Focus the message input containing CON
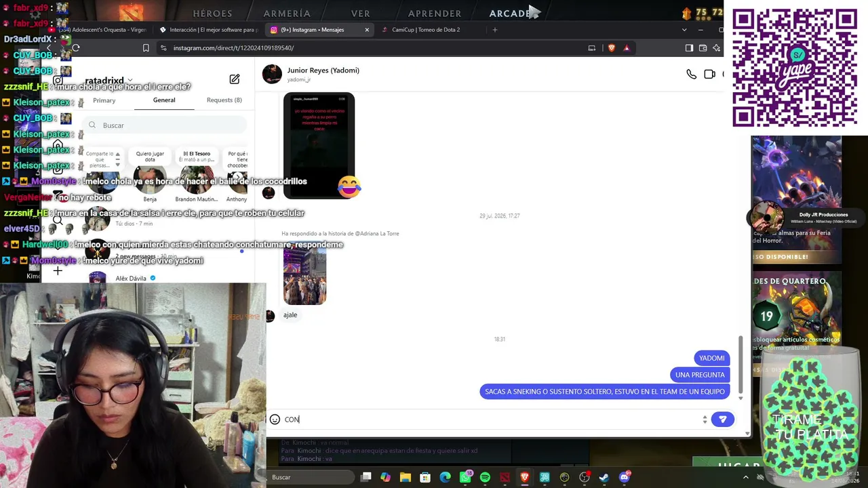Screen dimensions: 868x488 click(492, 420)
